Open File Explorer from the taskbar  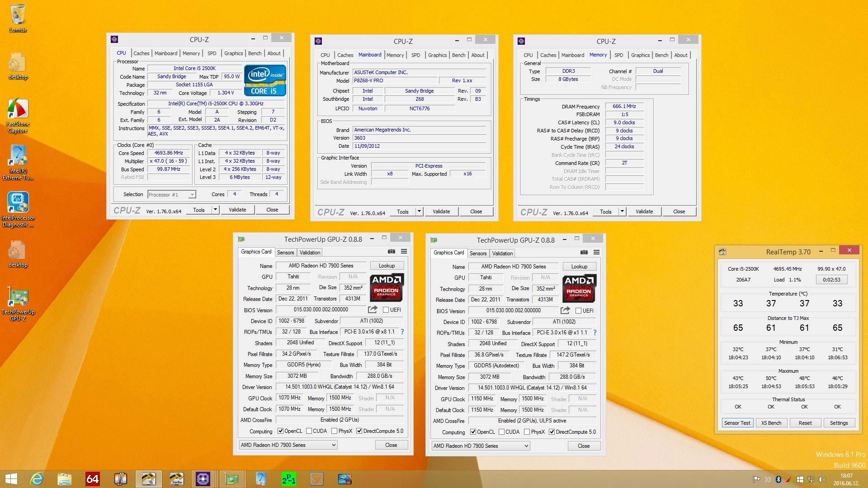[65, 479]
